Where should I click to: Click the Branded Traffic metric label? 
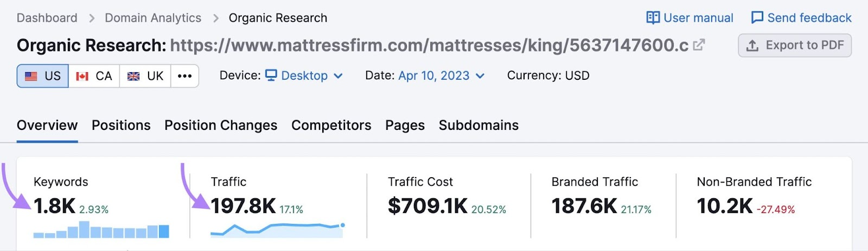pos(595,182)
